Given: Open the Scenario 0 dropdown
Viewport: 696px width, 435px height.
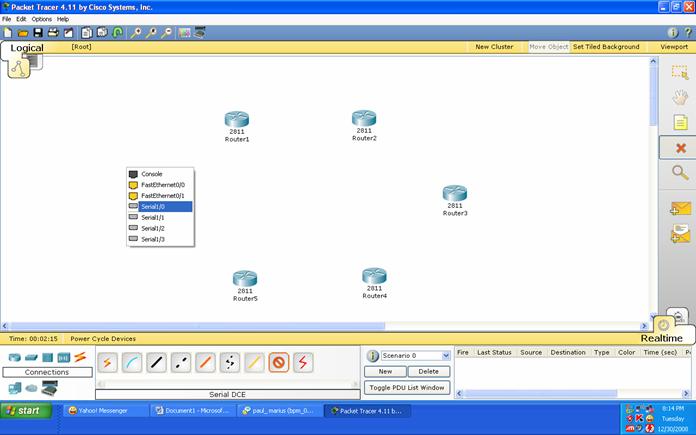Looking at the screenshot, I should coord(446,355).
